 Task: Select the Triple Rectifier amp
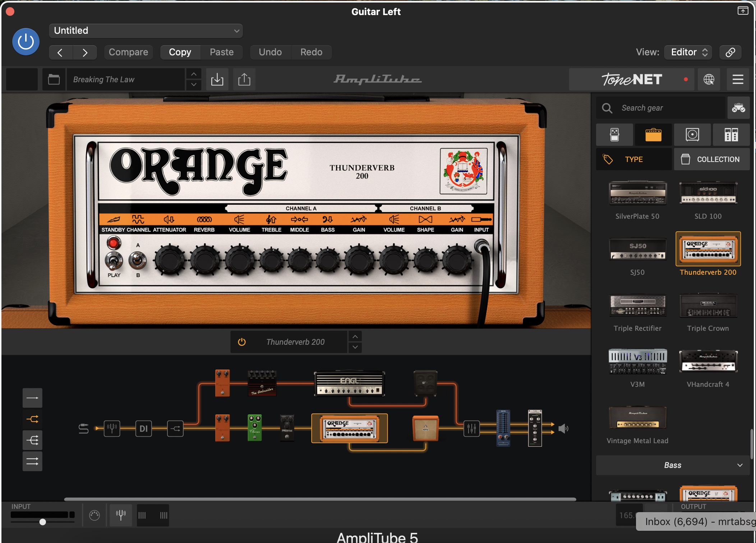[638, 312]
